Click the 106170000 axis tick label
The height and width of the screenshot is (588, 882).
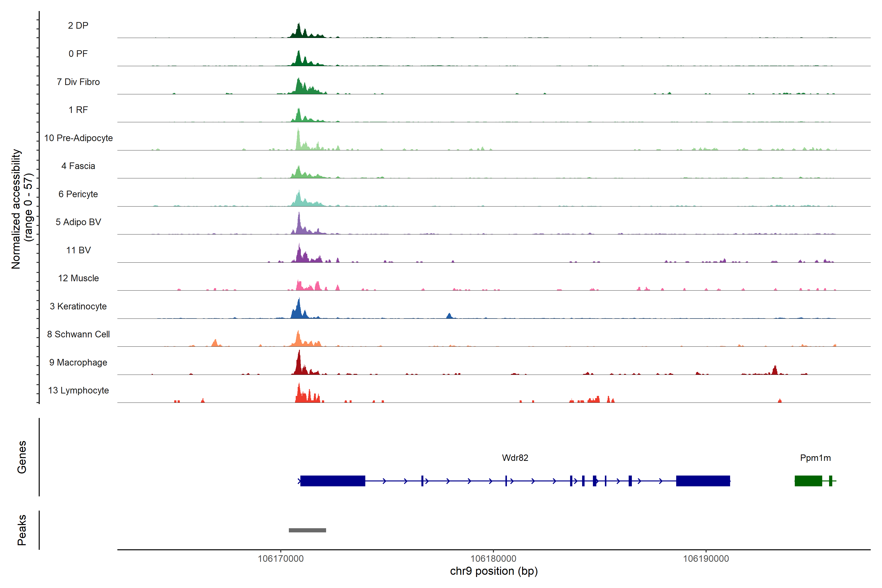pos(281,559)
